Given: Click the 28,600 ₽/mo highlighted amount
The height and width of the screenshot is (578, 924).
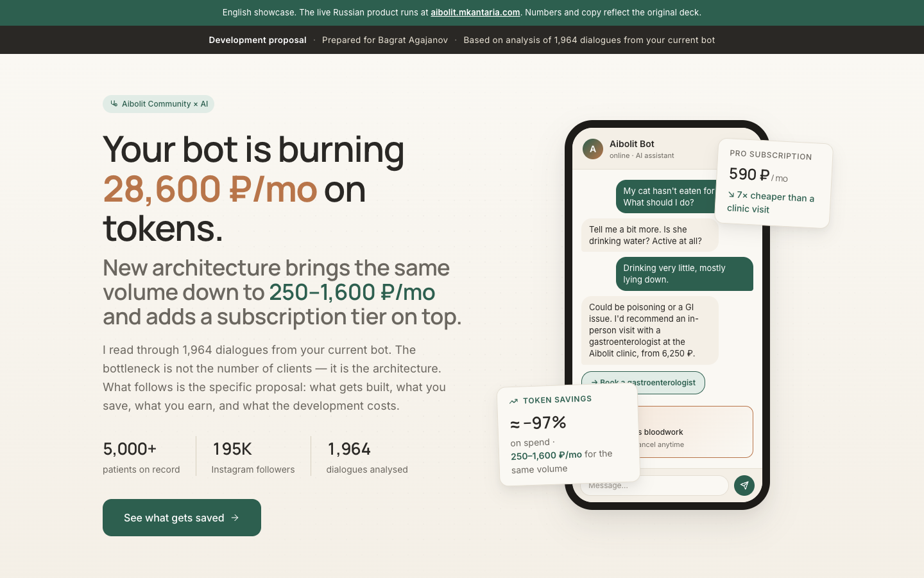Looking at the screenshot, I should pos(210,189).
